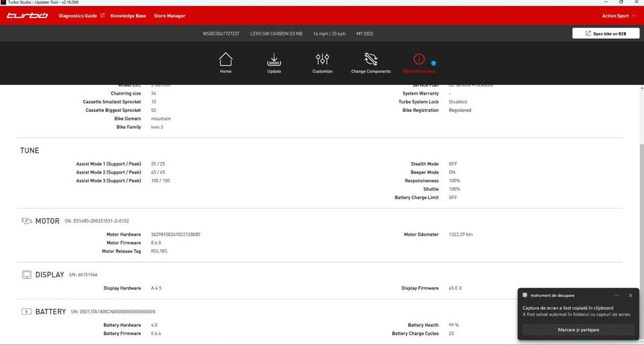Click the TUNE section heading
Image resolution: width=644 pixels, height=345 pixels.
click(30, 151)
